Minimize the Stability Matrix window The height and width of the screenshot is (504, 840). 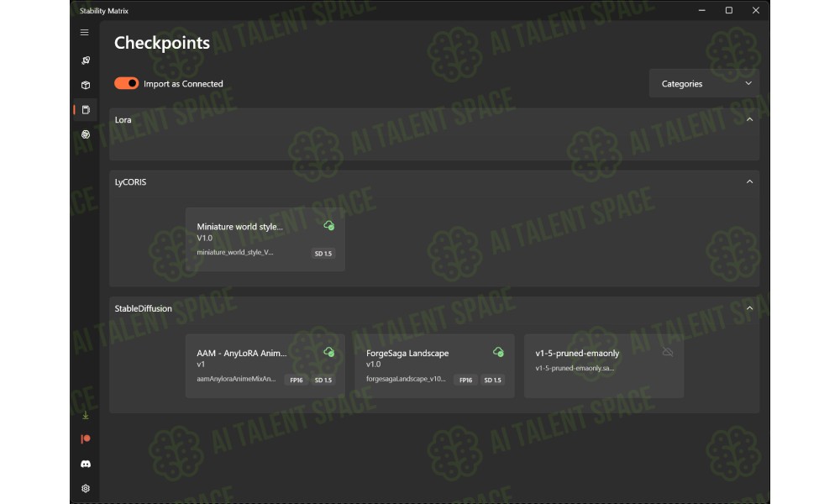coord(701,10)
